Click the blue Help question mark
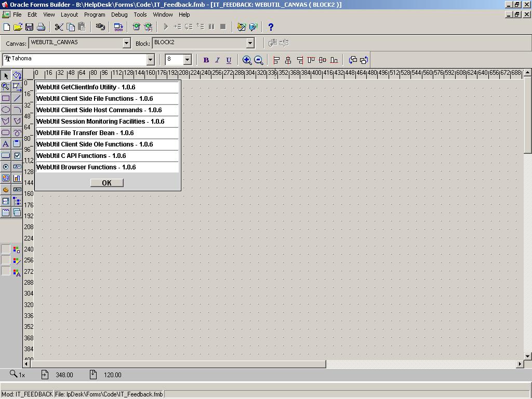 (x=271, y=27)
